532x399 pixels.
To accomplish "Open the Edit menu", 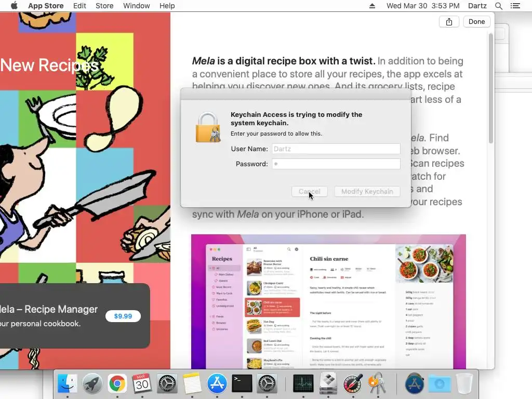I will click(x=79, y=6).
